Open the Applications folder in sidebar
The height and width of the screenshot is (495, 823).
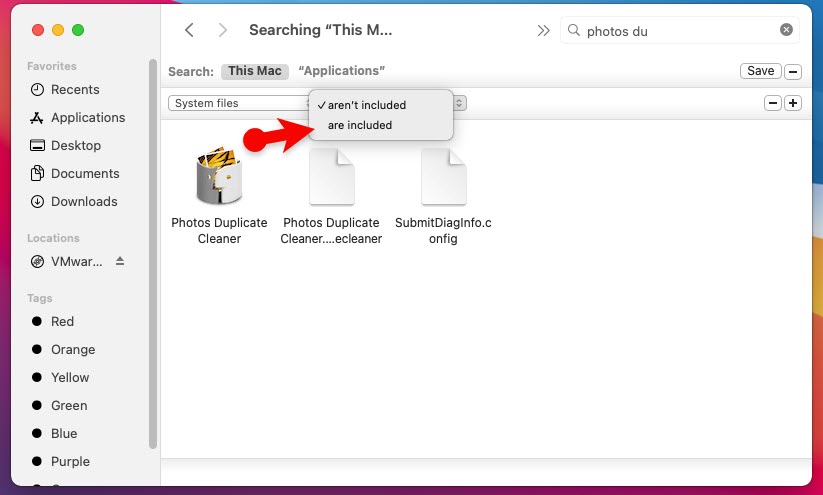coord(87,117)
